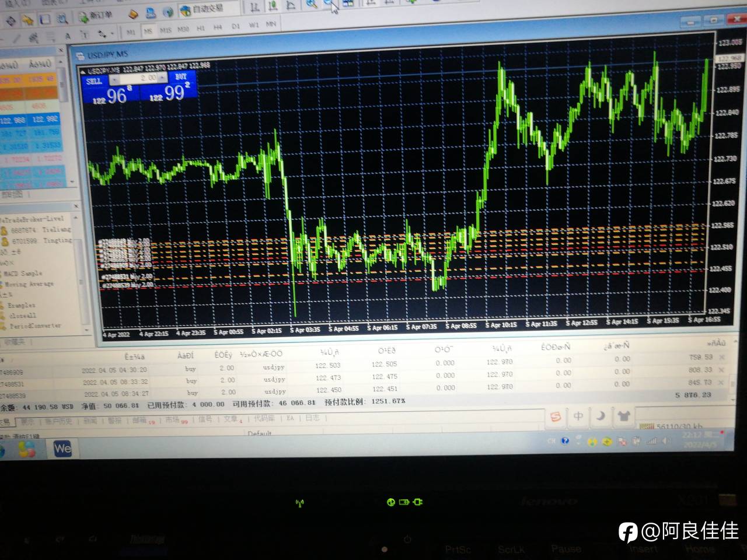747x560 pixels.
Task: Open the Strategy Tester magnifier icon
Action: (x=62, y=18)
